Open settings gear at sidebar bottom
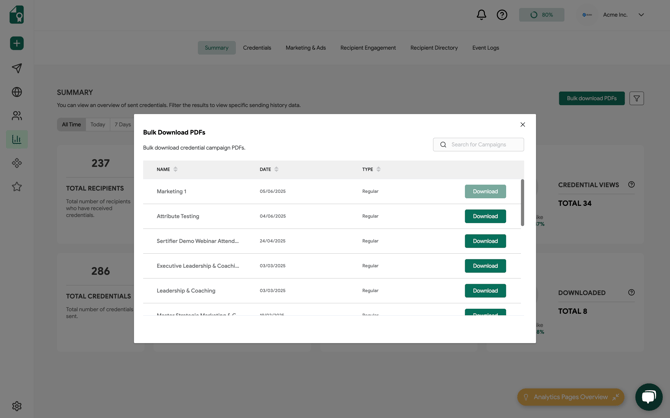 (17, 406)
